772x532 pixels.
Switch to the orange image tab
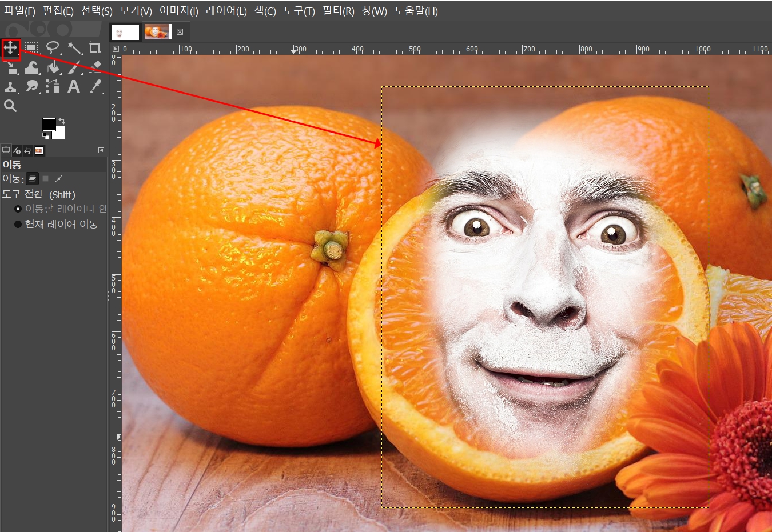(157, 32)
